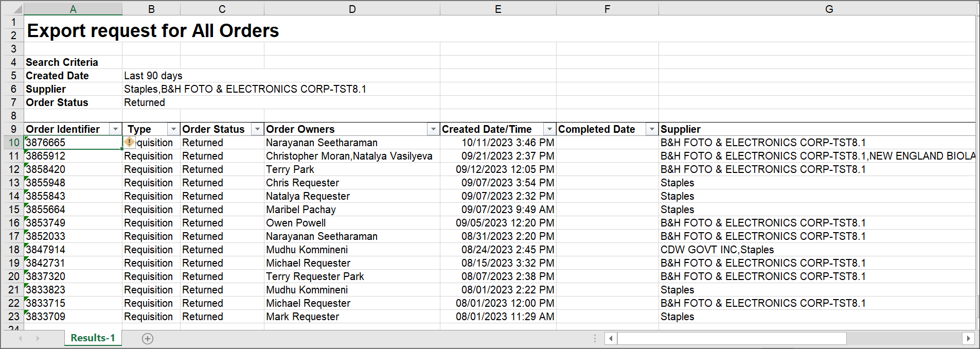Screen dimensions: 980x349
Task: Click the error warning icon beside cell A10
Action: [129, 142]
